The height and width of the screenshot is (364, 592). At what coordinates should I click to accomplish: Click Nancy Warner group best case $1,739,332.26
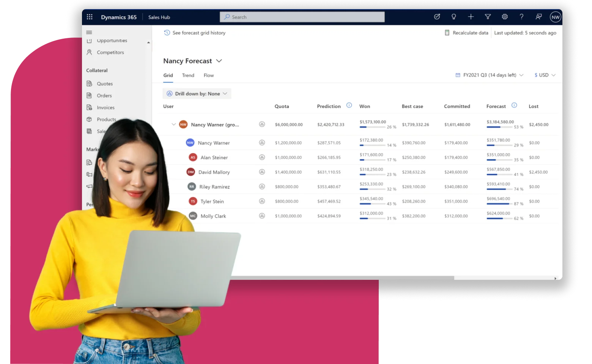(x=416, y=125)
